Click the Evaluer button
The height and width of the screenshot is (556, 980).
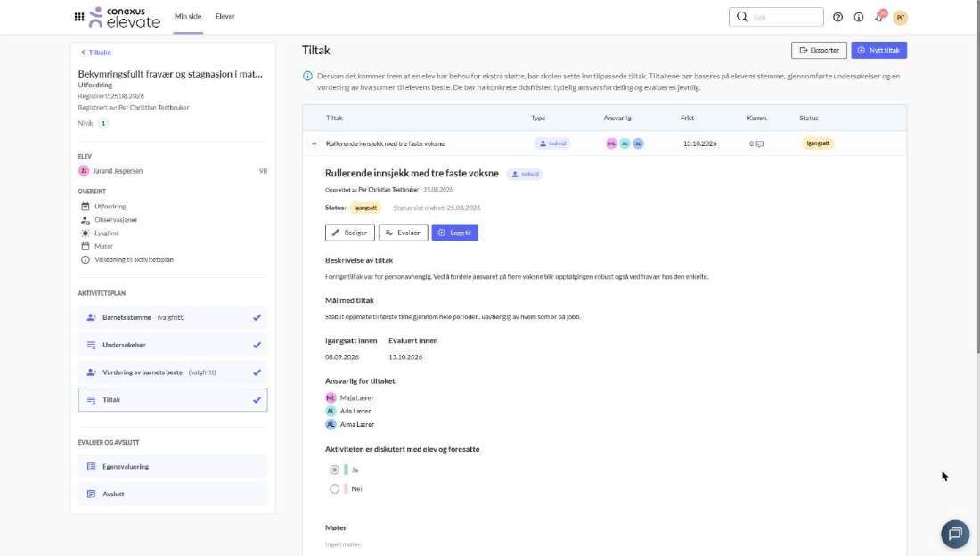pyautogui.click(x=403, y=233)
